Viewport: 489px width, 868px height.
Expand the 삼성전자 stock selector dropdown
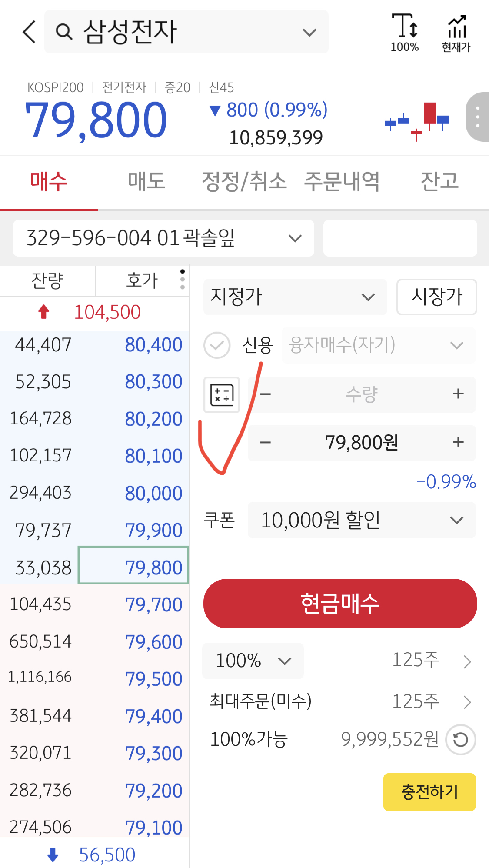[x=309, y=32]
